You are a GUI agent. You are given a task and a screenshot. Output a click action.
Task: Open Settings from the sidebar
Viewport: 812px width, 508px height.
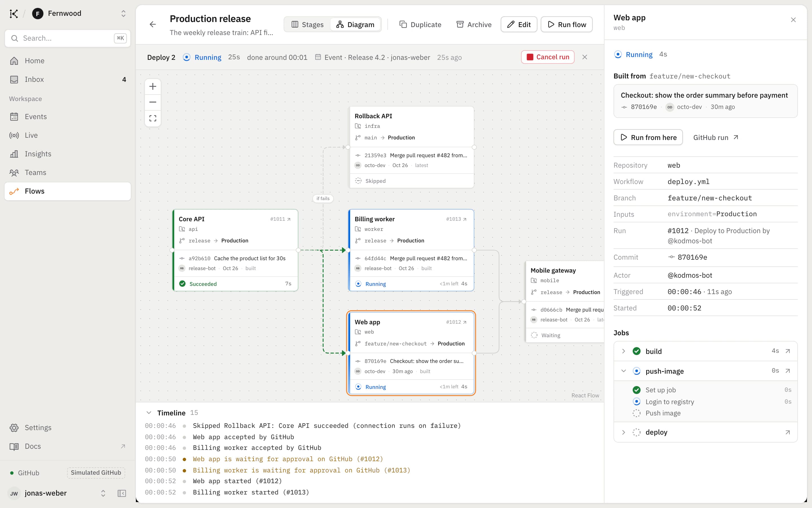[67, 428]
